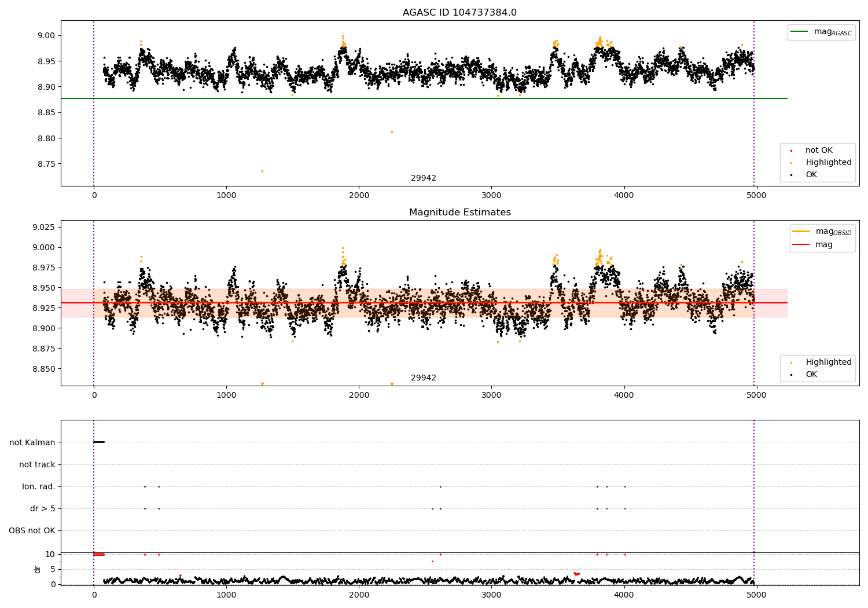Click the orange outlier point near 8.735 in top plot
Viewport: 868px width, 608px height.
262,171
